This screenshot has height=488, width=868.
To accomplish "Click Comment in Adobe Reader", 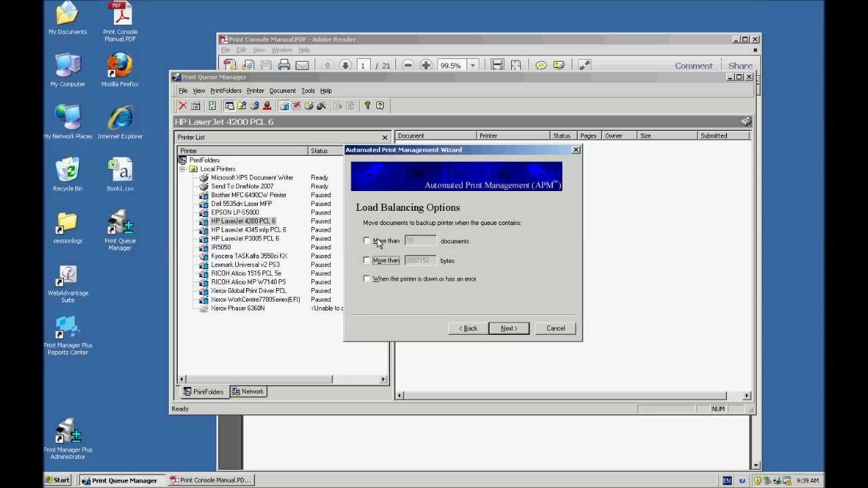I will [694, 66].
